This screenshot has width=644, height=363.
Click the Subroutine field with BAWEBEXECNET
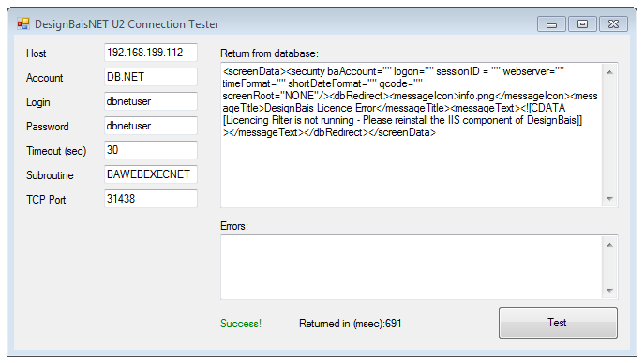coord(151,174)
